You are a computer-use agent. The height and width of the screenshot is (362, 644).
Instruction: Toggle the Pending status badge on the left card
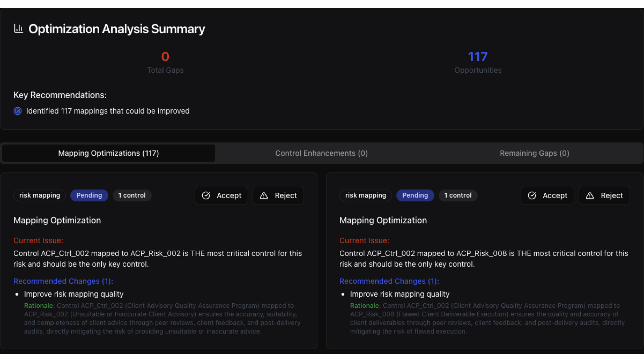(89, 195)
